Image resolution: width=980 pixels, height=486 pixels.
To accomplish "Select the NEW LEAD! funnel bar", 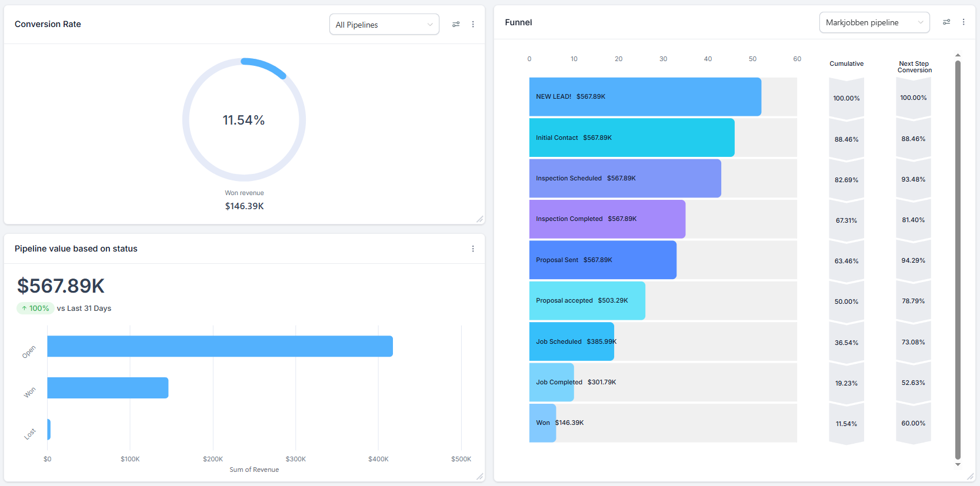I will [x=645, y=97].
